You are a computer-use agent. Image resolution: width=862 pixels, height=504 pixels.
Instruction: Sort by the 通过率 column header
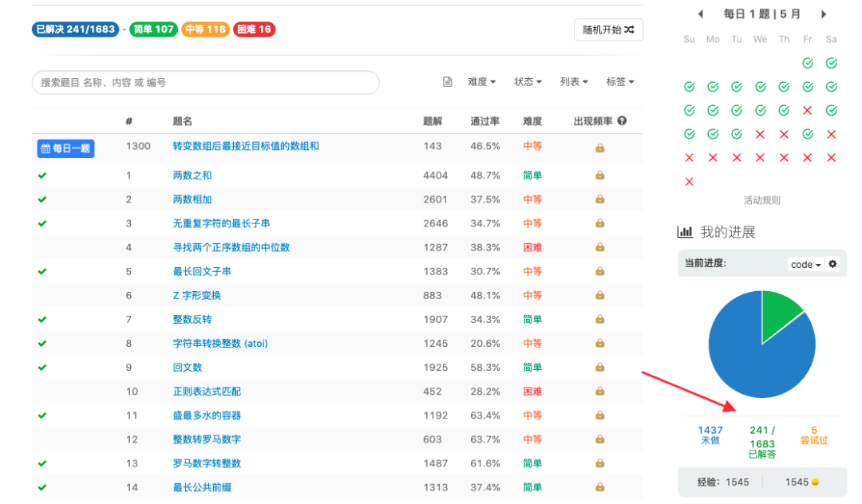(x=485, y=121)
